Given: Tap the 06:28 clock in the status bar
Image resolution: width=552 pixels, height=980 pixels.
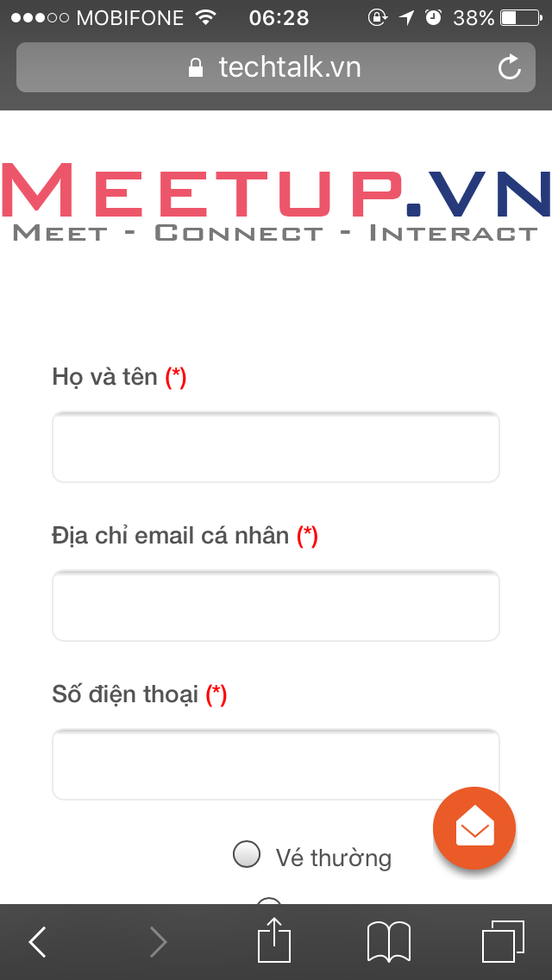Looking at the screenshot, I should point(278,17).
